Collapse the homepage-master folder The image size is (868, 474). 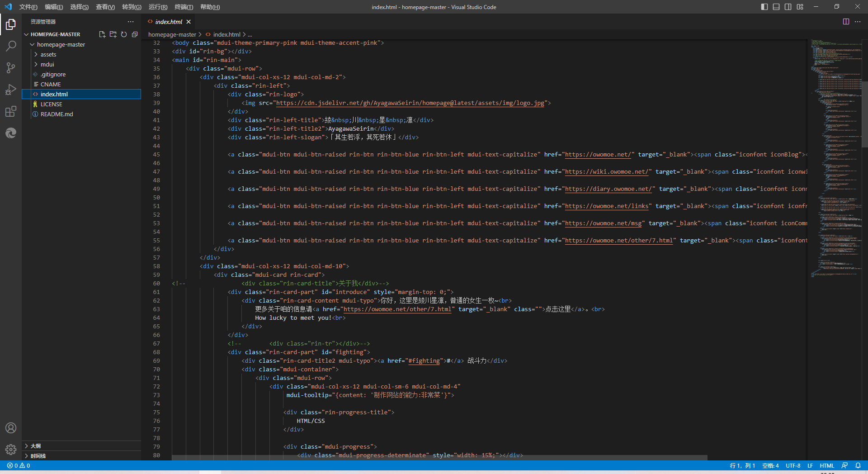[x=81, y=44]
